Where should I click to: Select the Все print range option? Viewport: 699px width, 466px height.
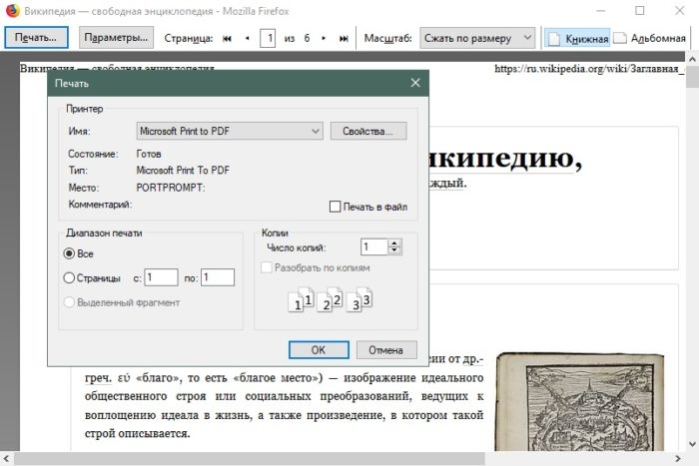click(x=69, y=254)
